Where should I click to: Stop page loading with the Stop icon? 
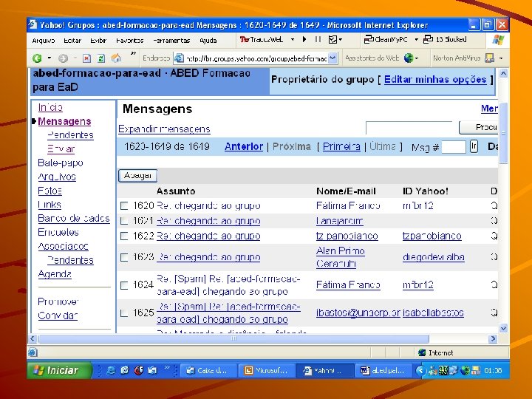[87, 58]
